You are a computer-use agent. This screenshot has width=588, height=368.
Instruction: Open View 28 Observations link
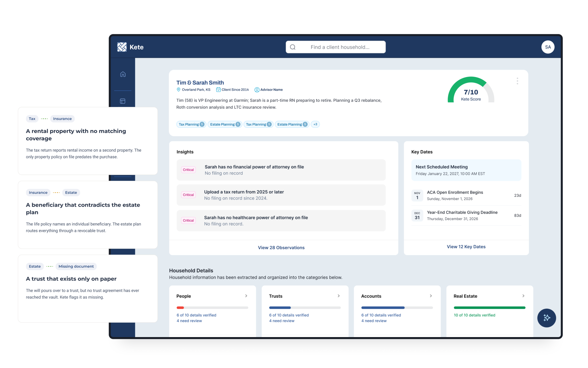coord(281,248)
